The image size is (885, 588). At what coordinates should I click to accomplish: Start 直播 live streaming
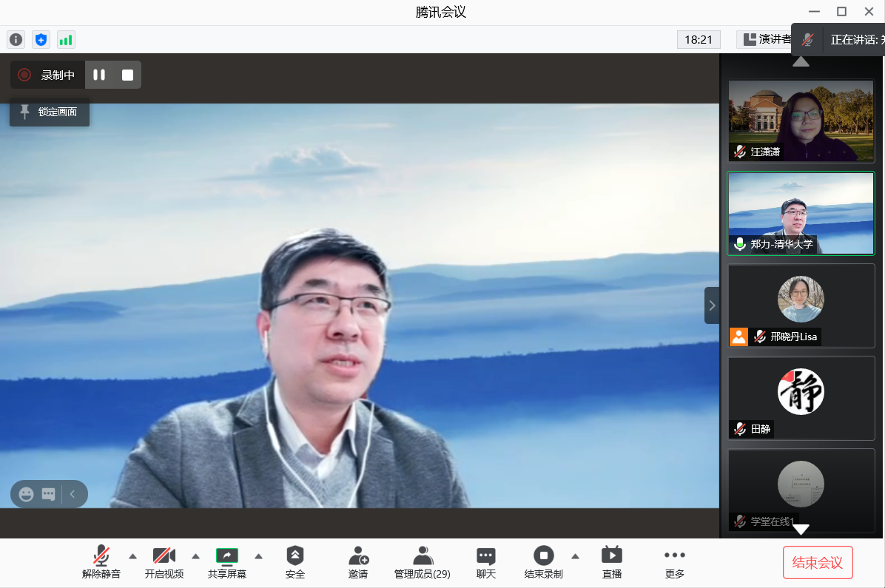[611, 563]
